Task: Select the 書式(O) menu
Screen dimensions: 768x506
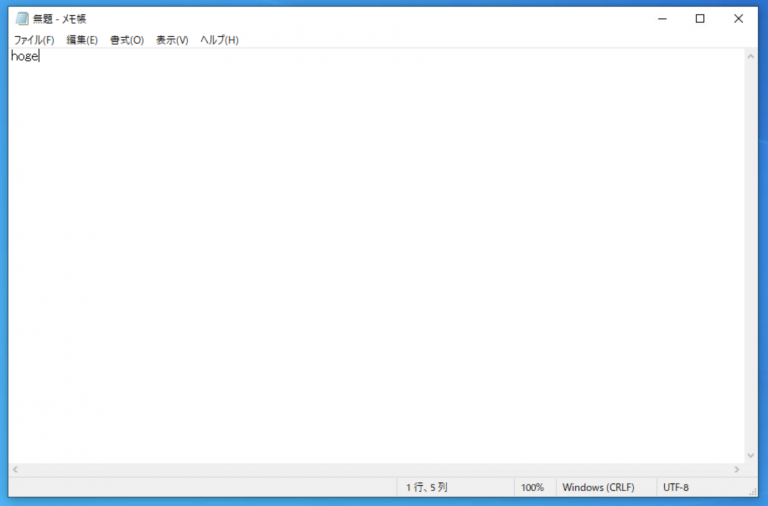Action: [127, 40]
